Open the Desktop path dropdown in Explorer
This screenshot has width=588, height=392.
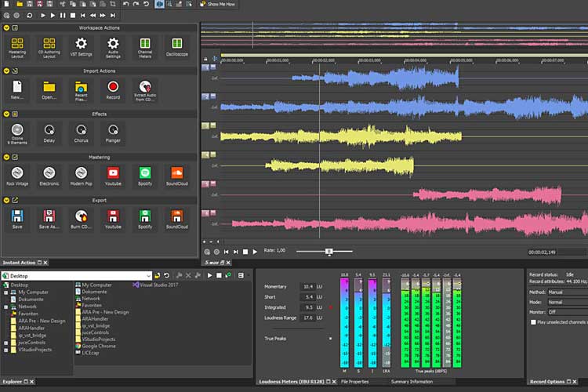click(x=148, y=276)
